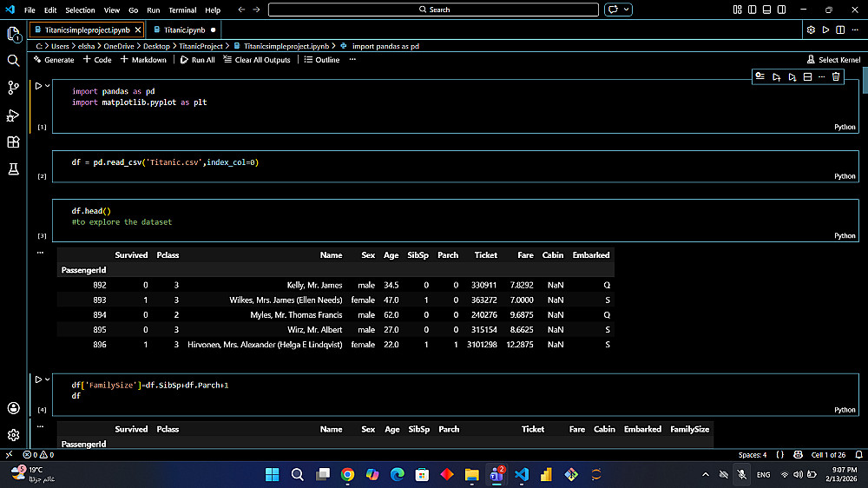Toggle the bottom Panel visibility
Image resolution: width=868 pixels, height=488 pixels.
[766, 10]
